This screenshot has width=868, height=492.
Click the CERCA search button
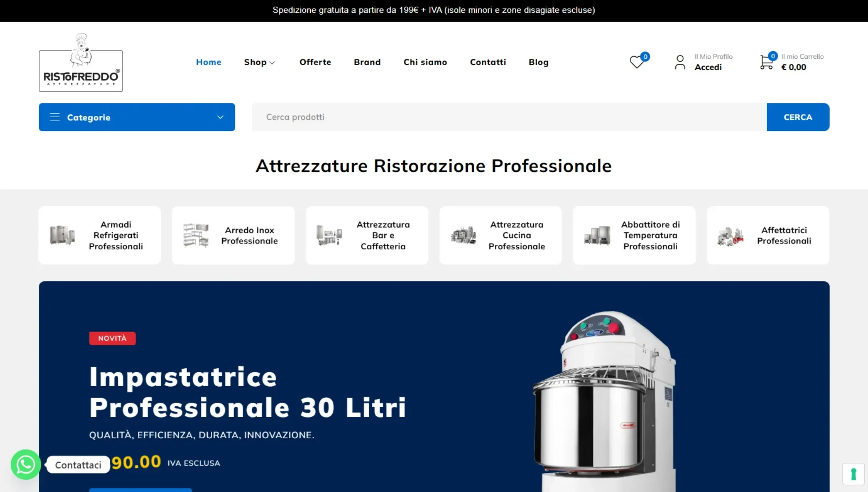pyautogui.click(x=798, y=117)
